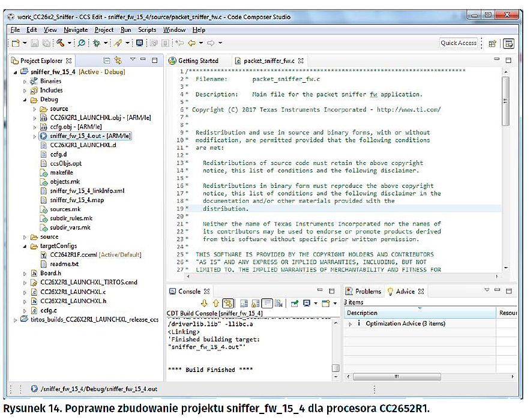Click console Previous Error up arrow

pyautogui.click(x=215, y=304)
